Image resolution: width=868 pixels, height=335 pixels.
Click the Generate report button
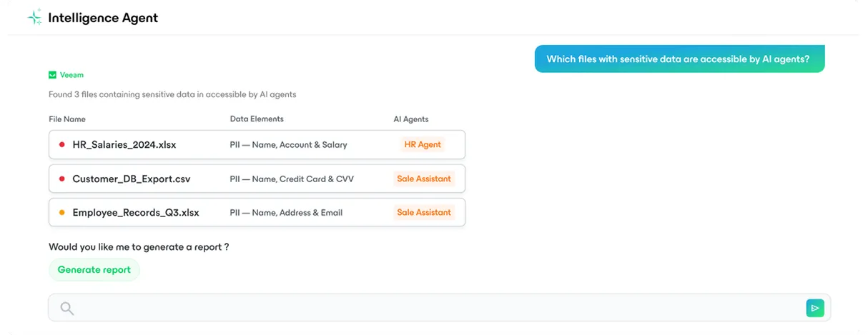[94, 270]
